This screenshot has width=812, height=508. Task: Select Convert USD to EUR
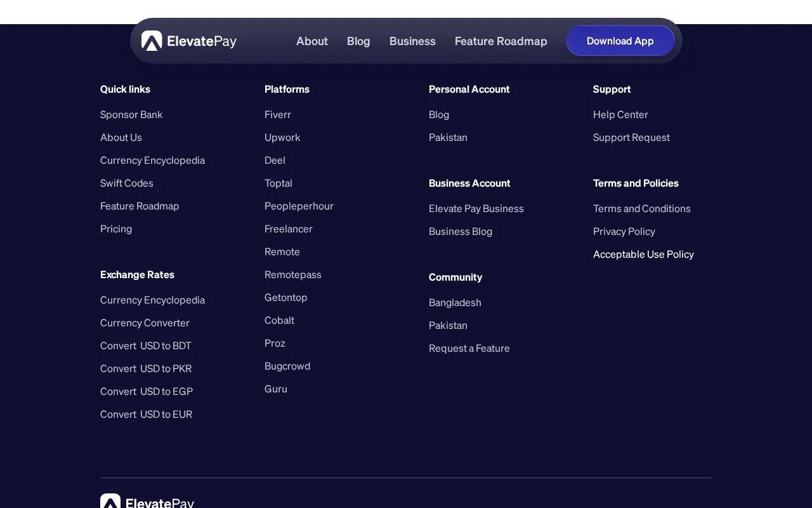(147, 414)
